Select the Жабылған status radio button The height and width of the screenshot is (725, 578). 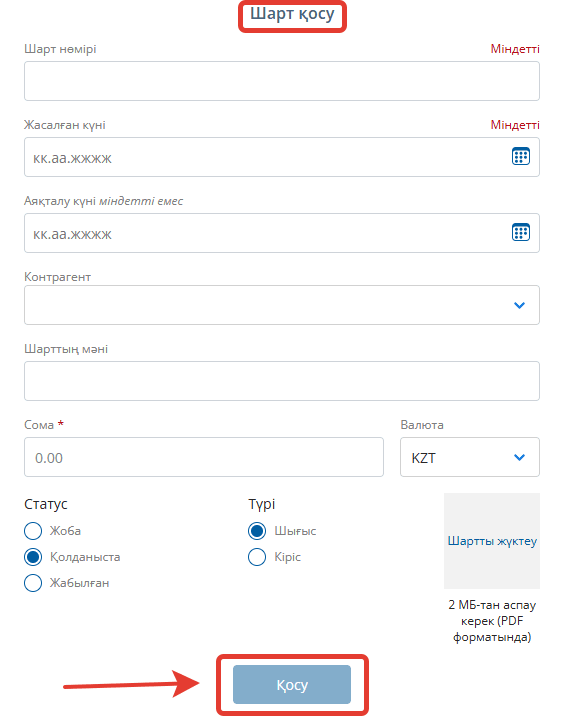coord(33,583)
